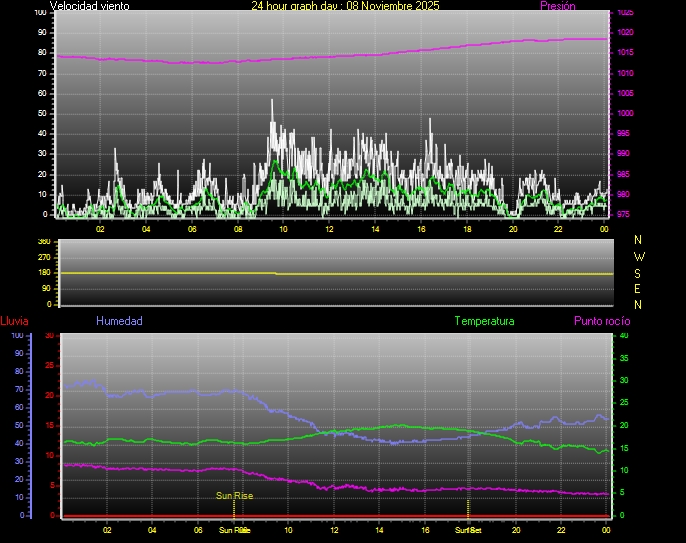Click the 100 value on wind speed axis

(x=40, y=13)
